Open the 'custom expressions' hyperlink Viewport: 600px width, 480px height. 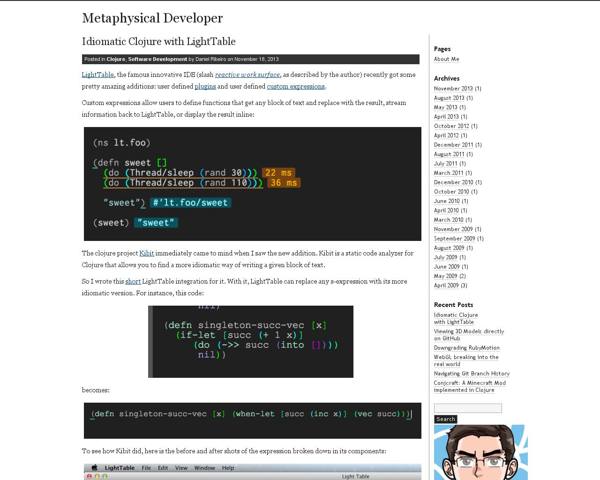(x=295, y=86)
